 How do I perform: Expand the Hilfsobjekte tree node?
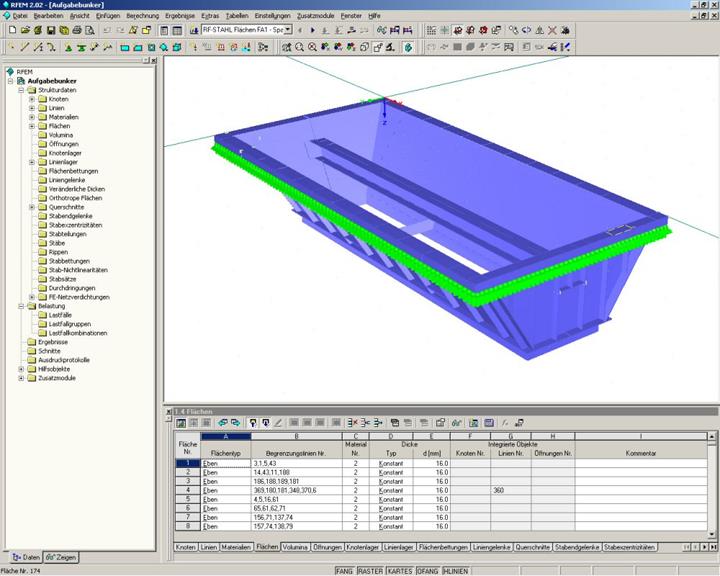click(21, 369)
